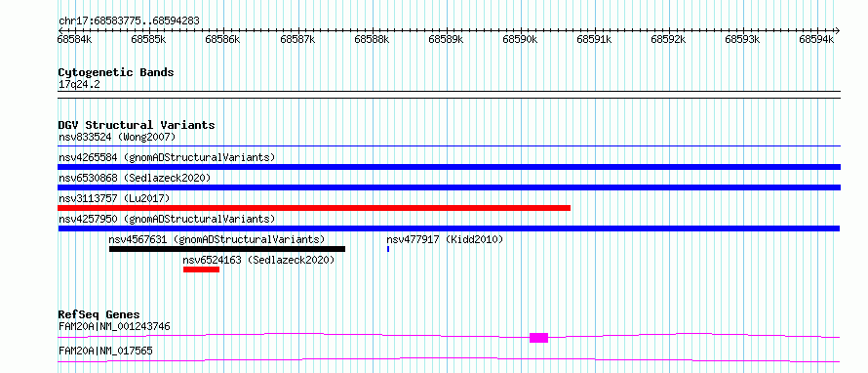Click the nsv477917 (Kidd2010) label
The width and height of the screenshot is (868, 373).
(x=445, y=239)
